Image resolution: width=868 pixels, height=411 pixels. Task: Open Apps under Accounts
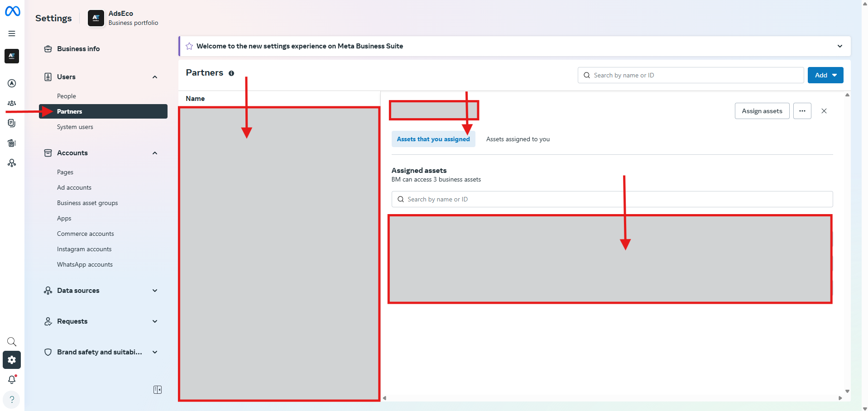[64, 218]
